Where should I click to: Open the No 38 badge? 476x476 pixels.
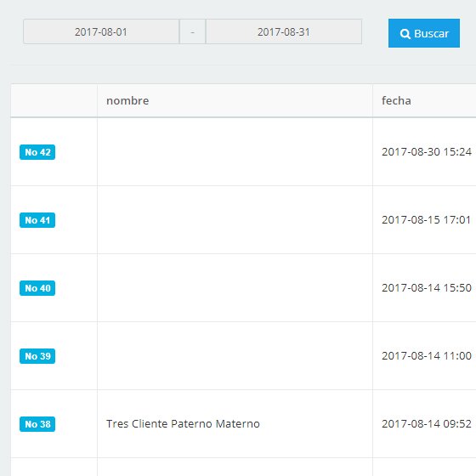pos(37,424)
